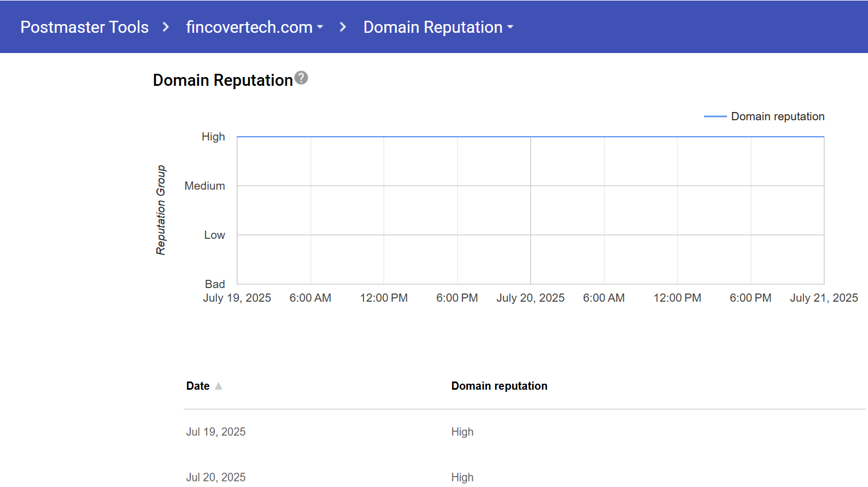868x487 pixels.
Task: Click the help question mark icon
Action: (x=301, y=78)
